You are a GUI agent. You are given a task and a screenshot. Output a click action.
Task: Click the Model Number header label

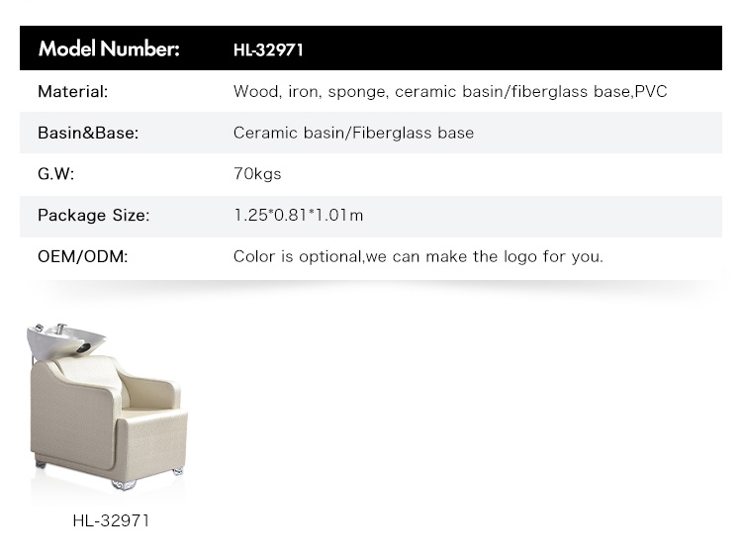[109, 48]
